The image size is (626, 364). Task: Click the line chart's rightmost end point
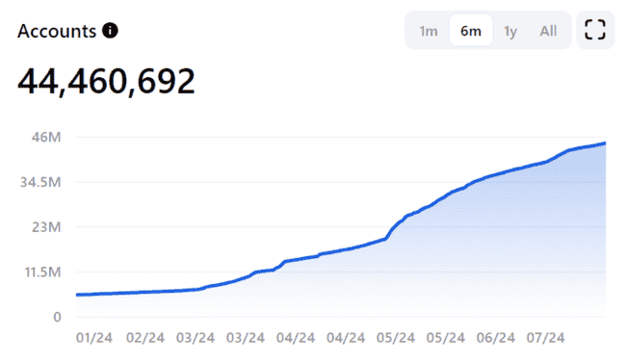tap(605, 143)
